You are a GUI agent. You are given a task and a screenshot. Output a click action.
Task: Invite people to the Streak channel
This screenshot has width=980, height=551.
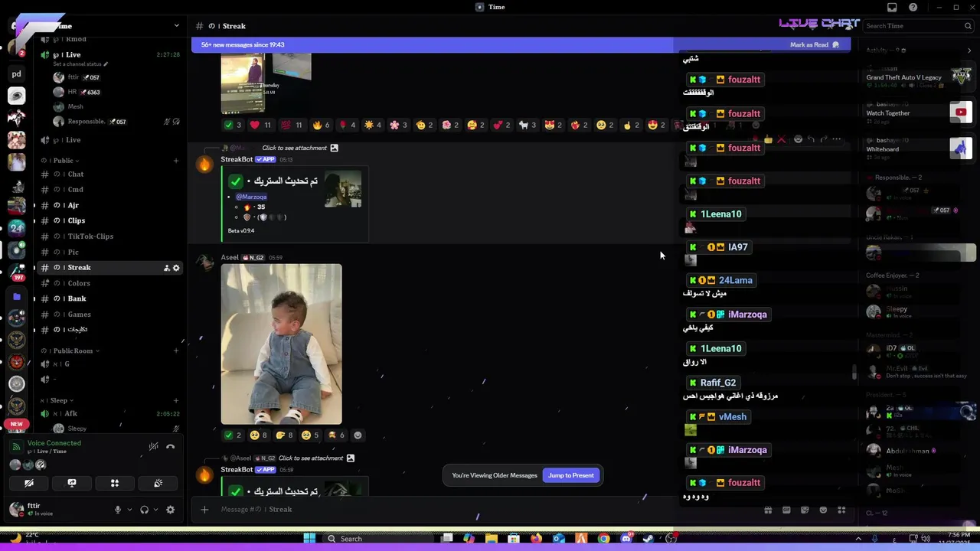[x=166, y=268]
